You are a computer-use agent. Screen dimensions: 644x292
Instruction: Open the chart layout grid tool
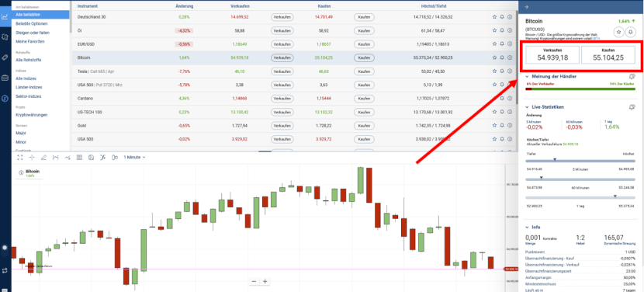tap(79, 157)
